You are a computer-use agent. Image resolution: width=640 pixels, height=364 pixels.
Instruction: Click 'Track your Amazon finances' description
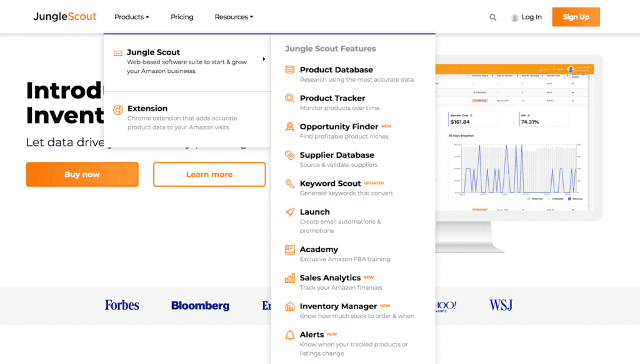[341, 288]
